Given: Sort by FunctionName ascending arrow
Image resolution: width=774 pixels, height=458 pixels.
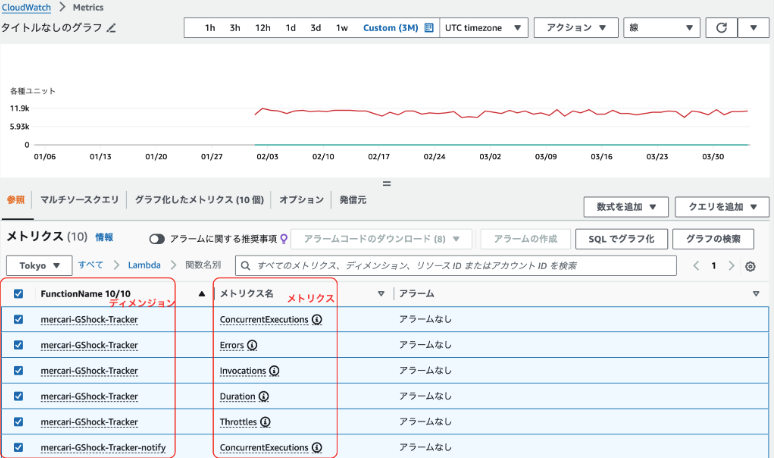Looking at the screenshot, I should tap(201, 294).
